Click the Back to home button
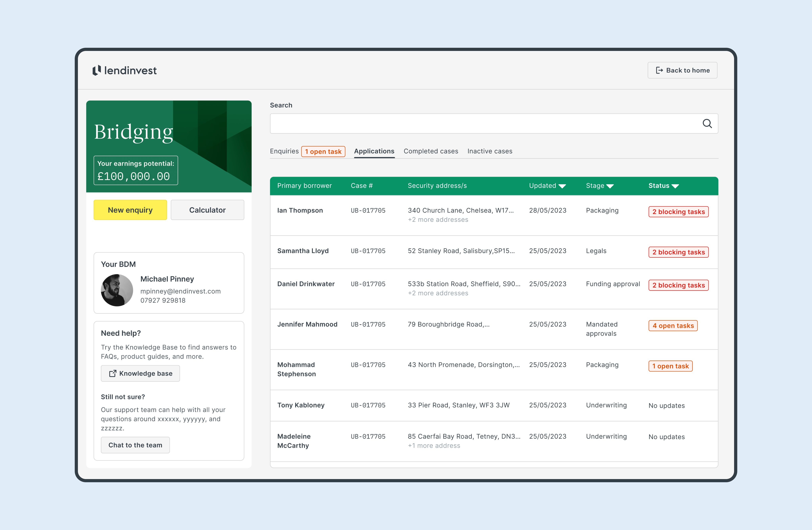 click(682, 70)
